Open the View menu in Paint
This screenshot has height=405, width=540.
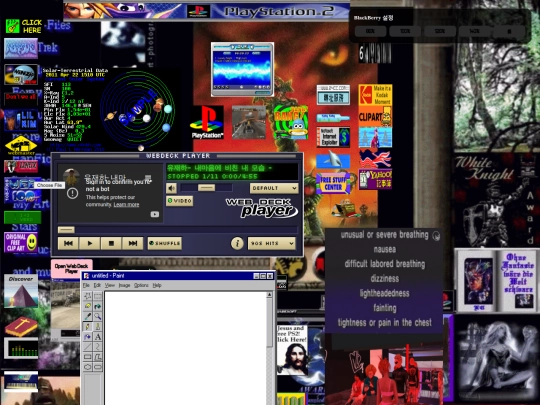pos(110,285)
